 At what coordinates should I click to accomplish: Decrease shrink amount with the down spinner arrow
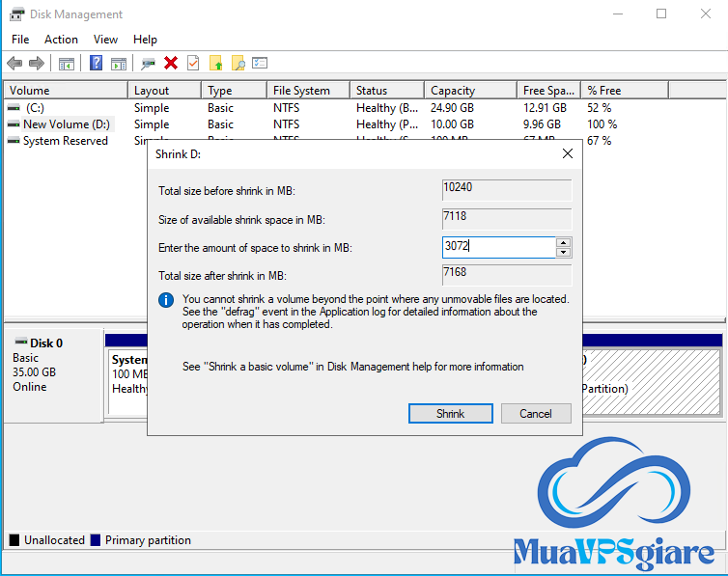pyautogui.click(x=564, y=252)
